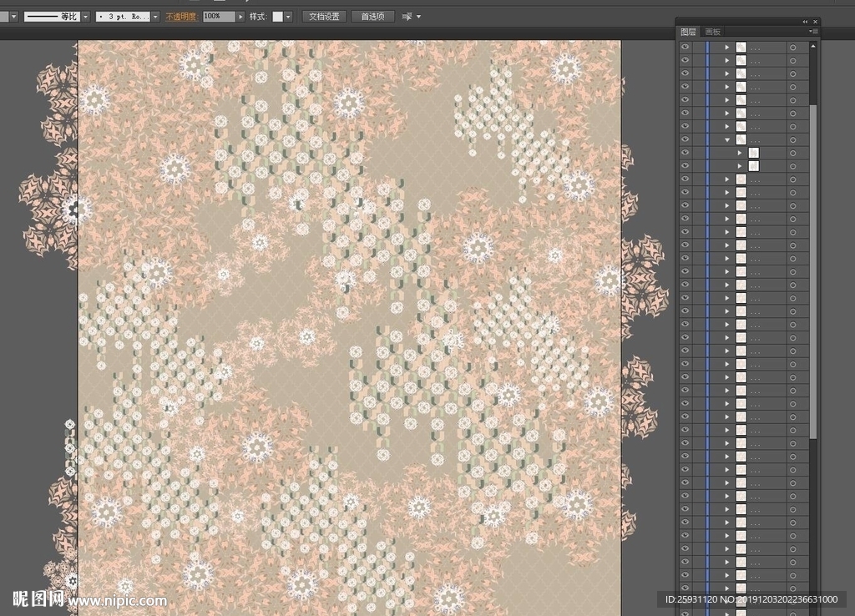Close the Layers panel with the X icon
This screenshot has height=616, width=855.
(816, 22)
